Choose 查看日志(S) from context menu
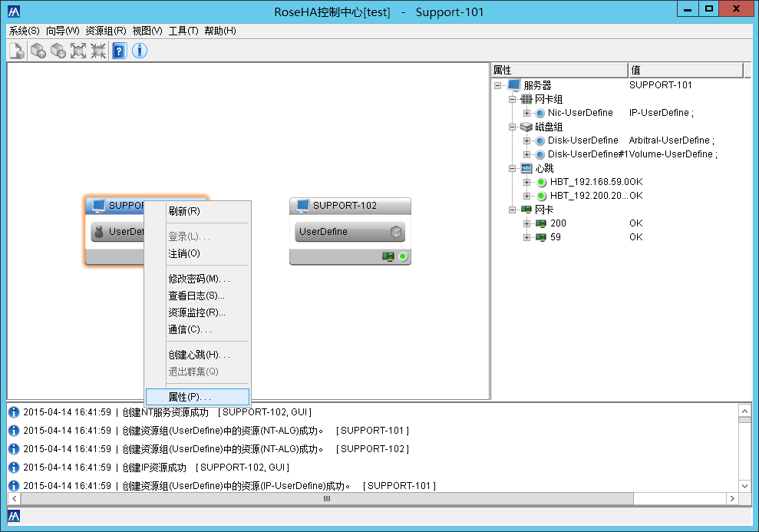This screenshot has width=759, height=532. pyautogui.click(x=196, y=296)
